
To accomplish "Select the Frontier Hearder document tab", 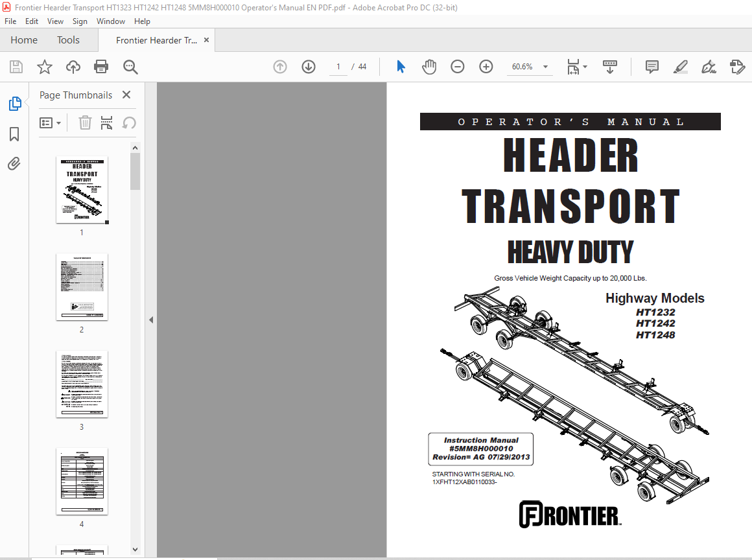I will [156, 40].
